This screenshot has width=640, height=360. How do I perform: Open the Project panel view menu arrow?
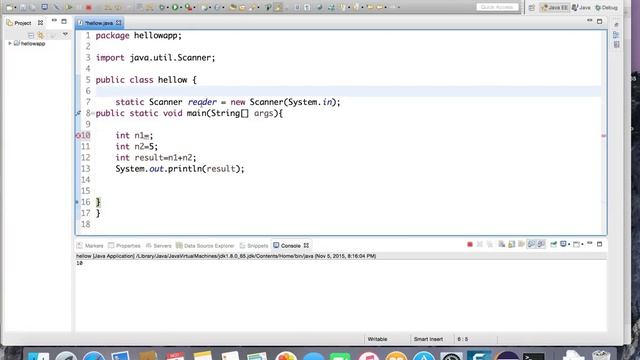coord(65,35)
